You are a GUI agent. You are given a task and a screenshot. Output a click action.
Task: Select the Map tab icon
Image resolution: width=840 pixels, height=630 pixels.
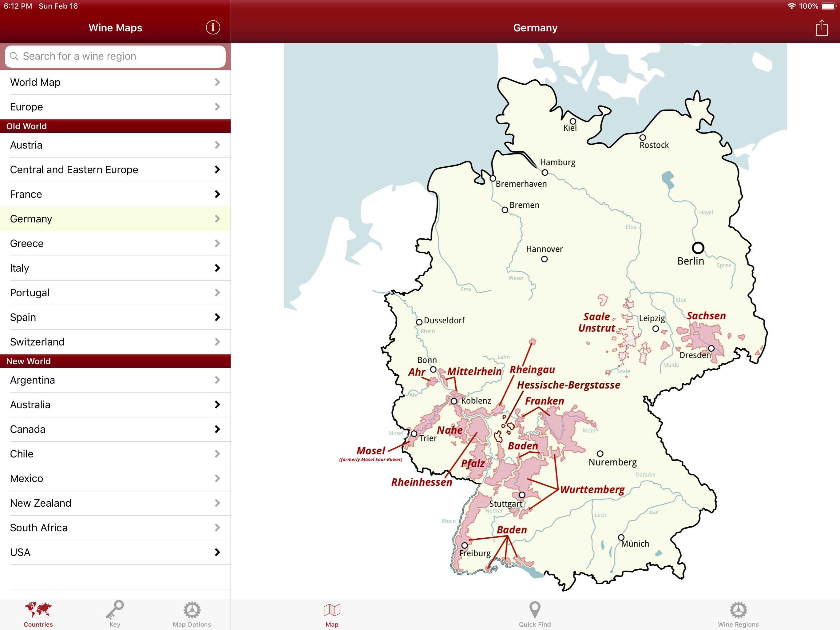tap(331, 610)
